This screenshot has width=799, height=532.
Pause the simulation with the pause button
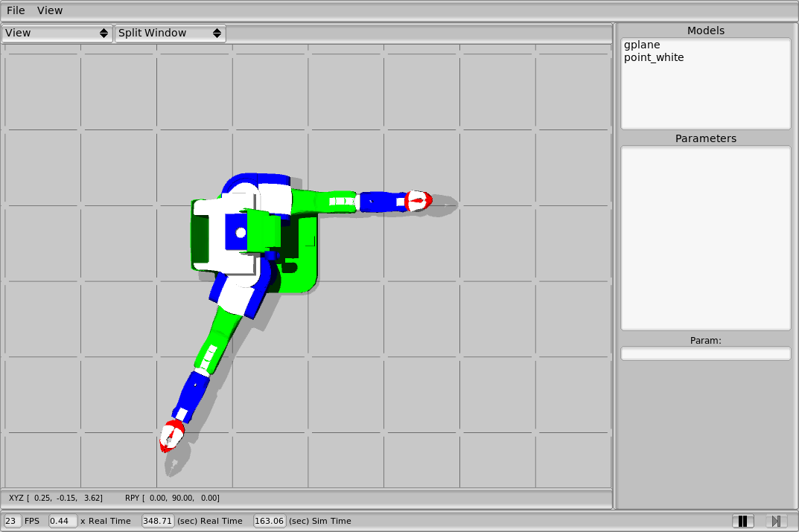(742, 521)
